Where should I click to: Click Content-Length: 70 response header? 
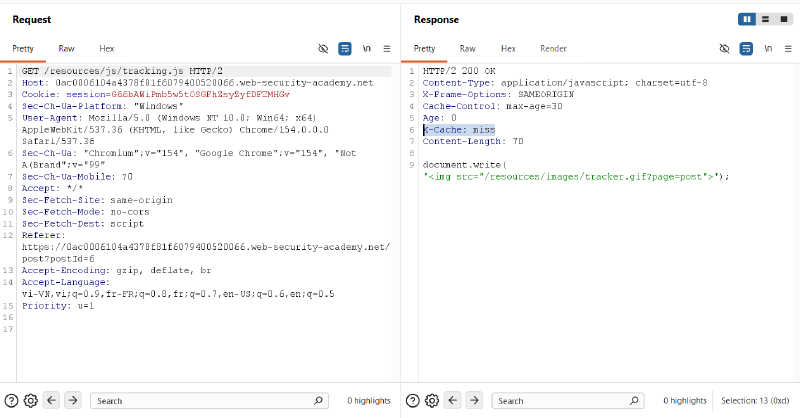point(473,141)
